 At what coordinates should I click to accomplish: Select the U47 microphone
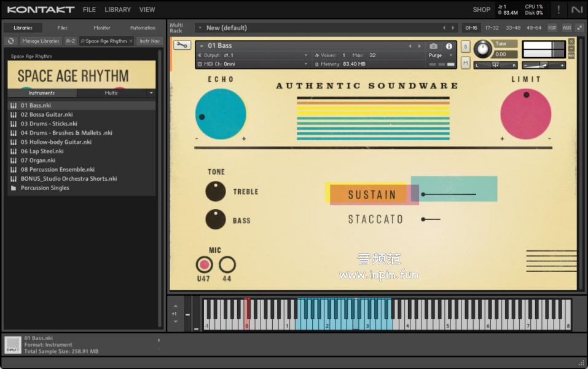(204, 264)
